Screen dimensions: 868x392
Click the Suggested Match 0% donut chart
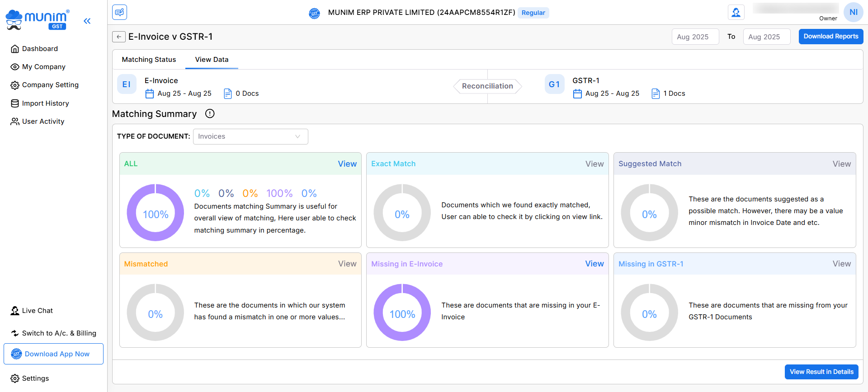[x=650, y=213]
